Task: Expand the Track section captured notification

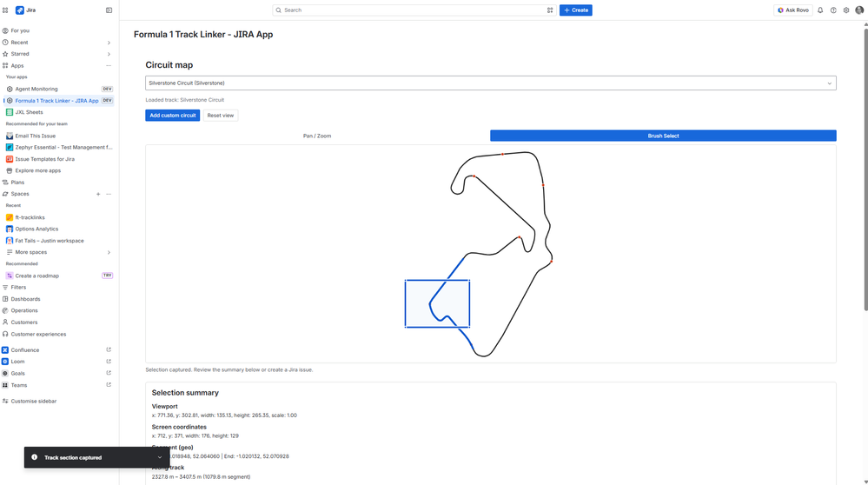Action: [159, 457]
